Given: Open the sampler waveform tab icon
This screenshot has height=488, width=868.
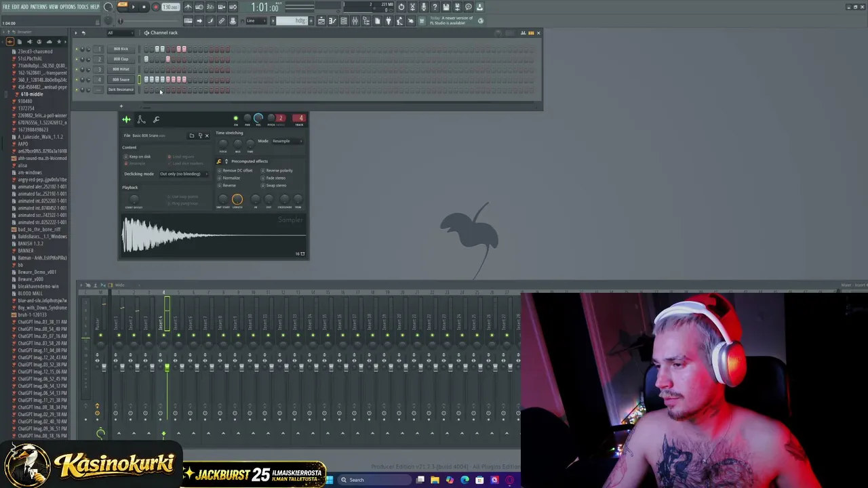Looking at the screenshot, I should tap(126, 120).
